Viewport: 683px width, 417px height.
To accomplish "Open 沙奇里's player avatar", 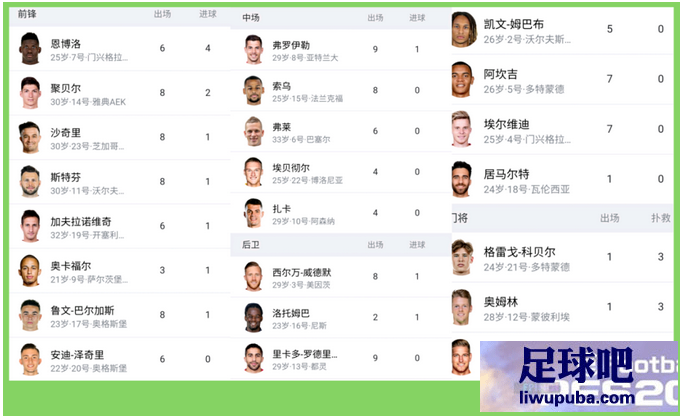I will 30,137.
